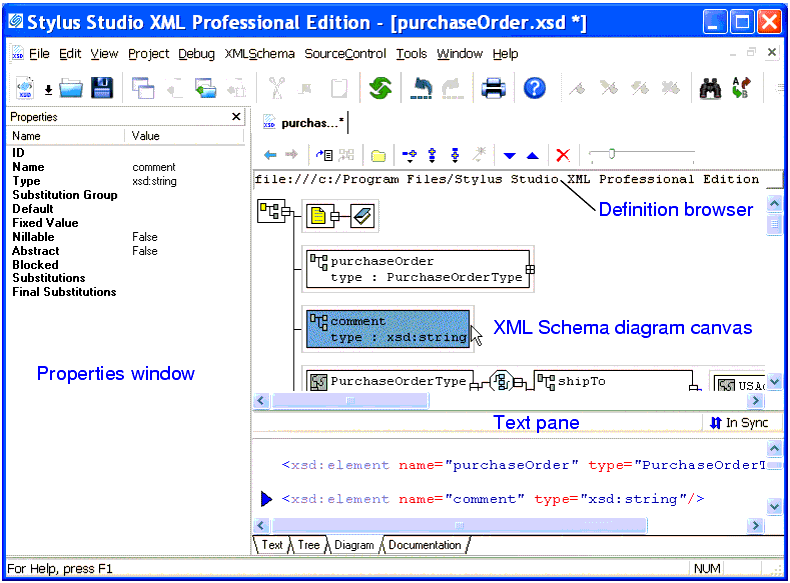Click the blue back arrow in diagram toolbar
Screen dimensions: 790x583
click(x=270, y=155)
